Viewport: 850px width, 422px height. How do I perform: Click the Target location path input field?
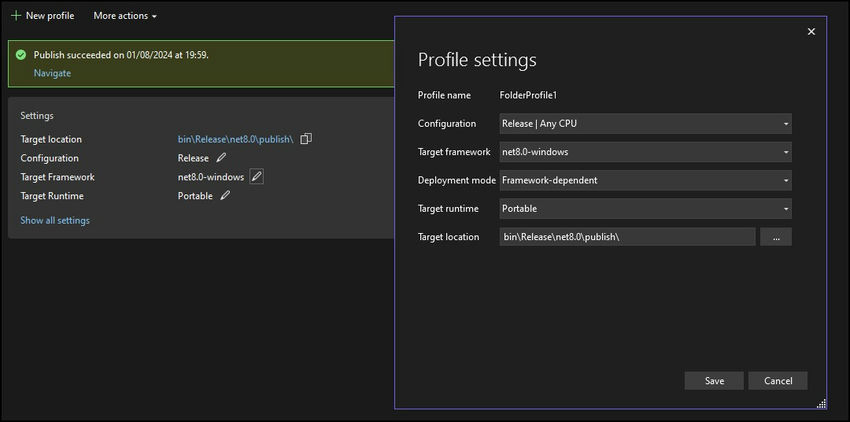click(x=627, y=237)
